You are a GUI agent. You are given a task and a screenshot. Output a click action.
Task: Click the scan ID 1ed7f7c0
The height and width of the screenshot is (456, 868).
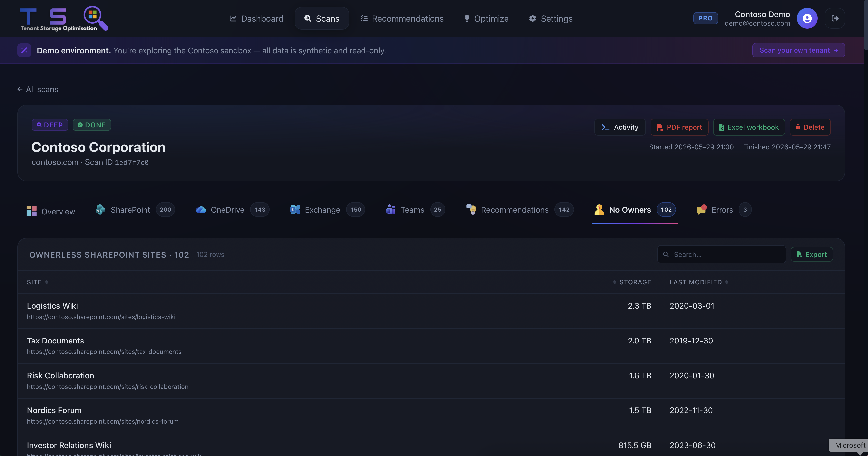coord(132,163)
